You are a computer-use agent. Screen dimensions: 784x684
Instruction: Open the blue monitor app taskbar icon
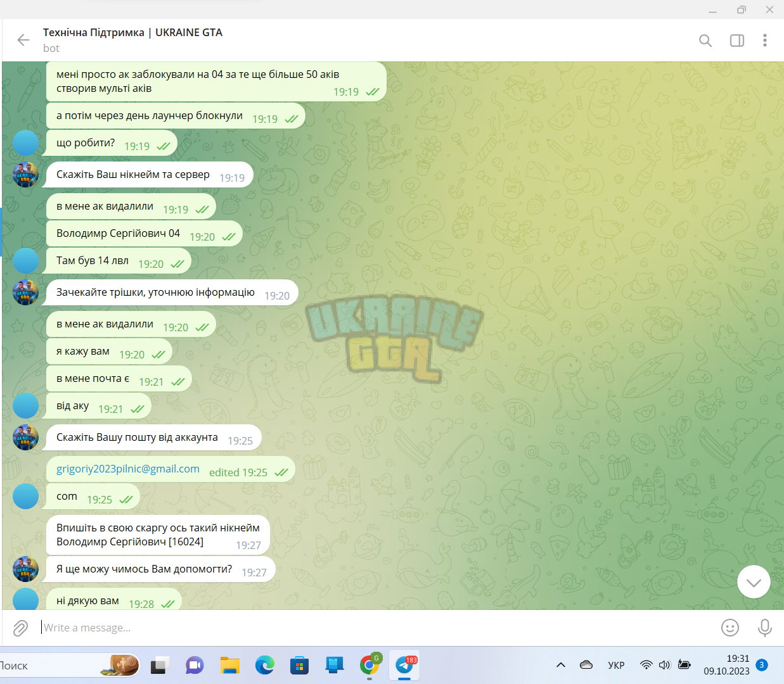click(334, 665)
